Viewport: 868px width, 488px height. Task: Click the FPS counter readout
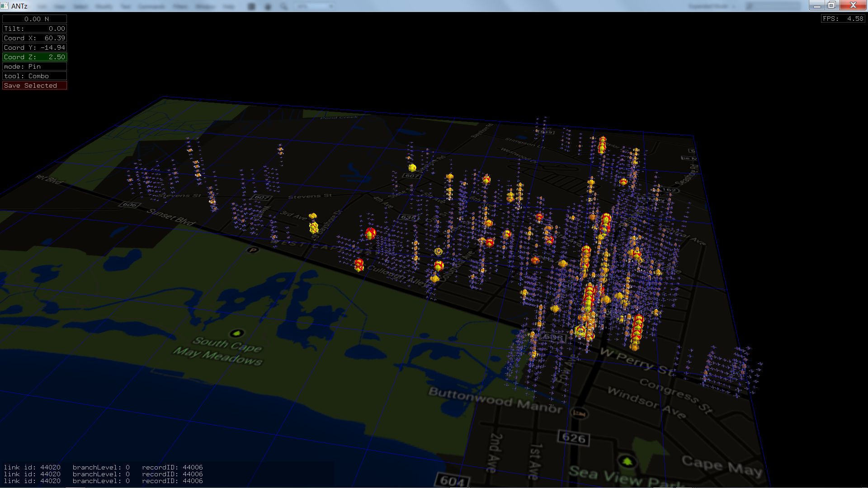843,19
